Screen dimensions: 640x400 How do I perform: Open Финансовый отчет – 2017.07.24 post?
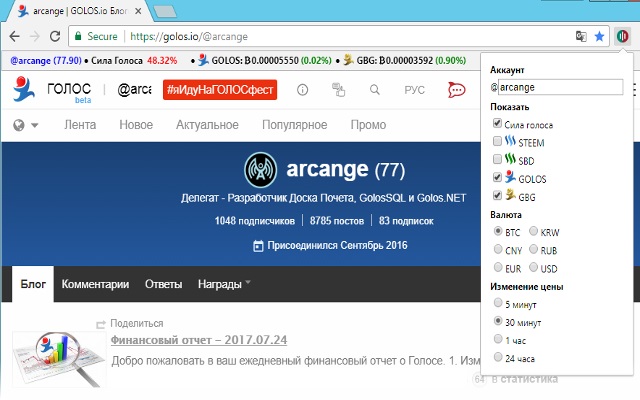click(x=199, y=340)
